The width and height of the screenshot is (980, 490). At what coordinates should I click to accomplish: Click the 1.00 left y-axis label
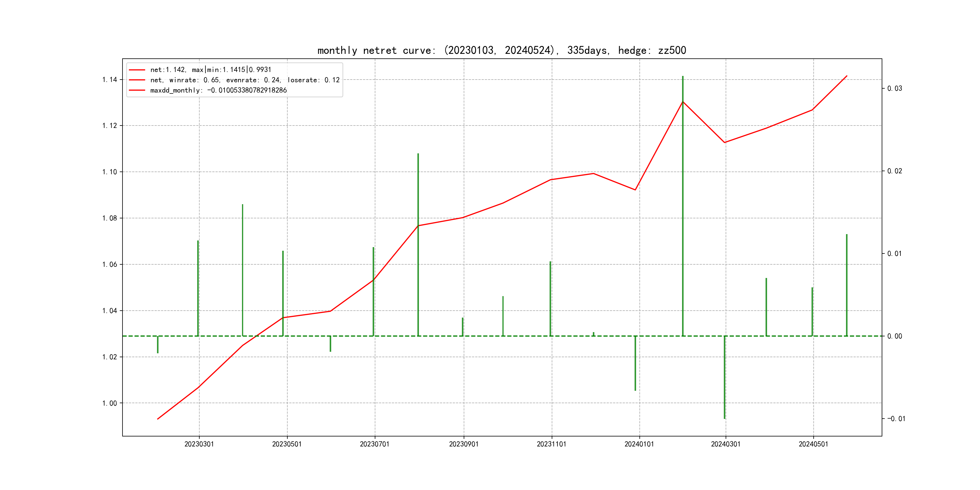pyautogui.click(x=109, y=403)
